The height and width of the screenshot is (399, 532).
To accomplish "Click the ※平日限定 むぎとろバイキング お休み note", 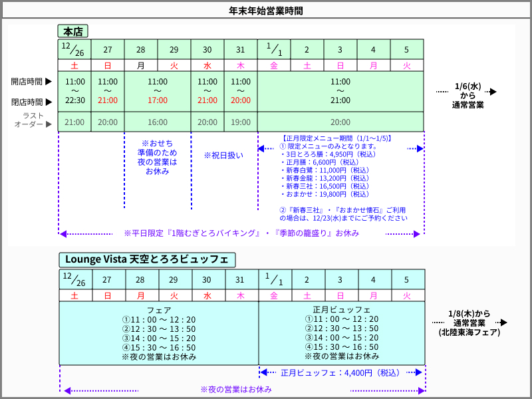I will click(241, 233).
